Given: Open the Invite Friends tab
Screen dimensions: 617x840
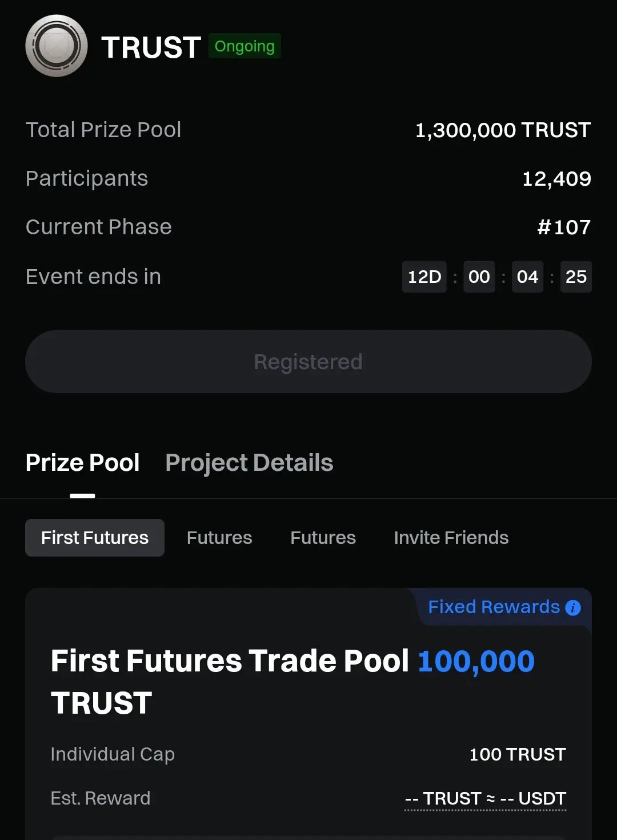Looking at the screenshot, I should tap(451, 538).
